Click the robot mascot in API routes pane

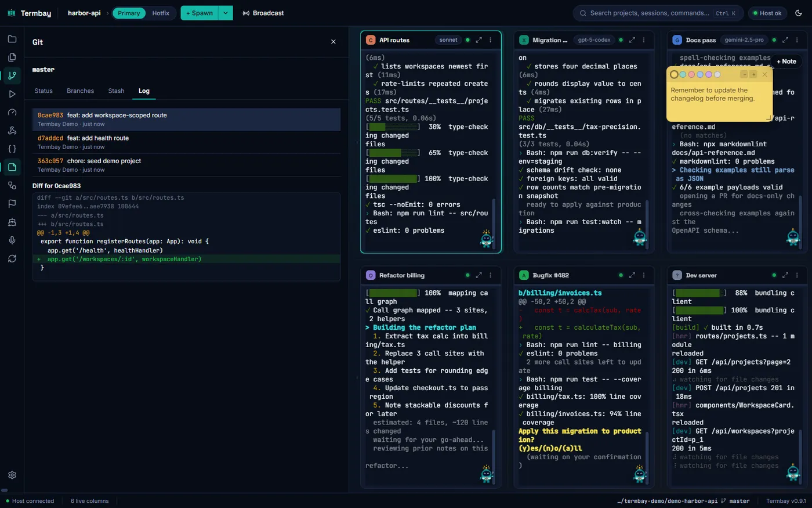click(x=486, y=238)
